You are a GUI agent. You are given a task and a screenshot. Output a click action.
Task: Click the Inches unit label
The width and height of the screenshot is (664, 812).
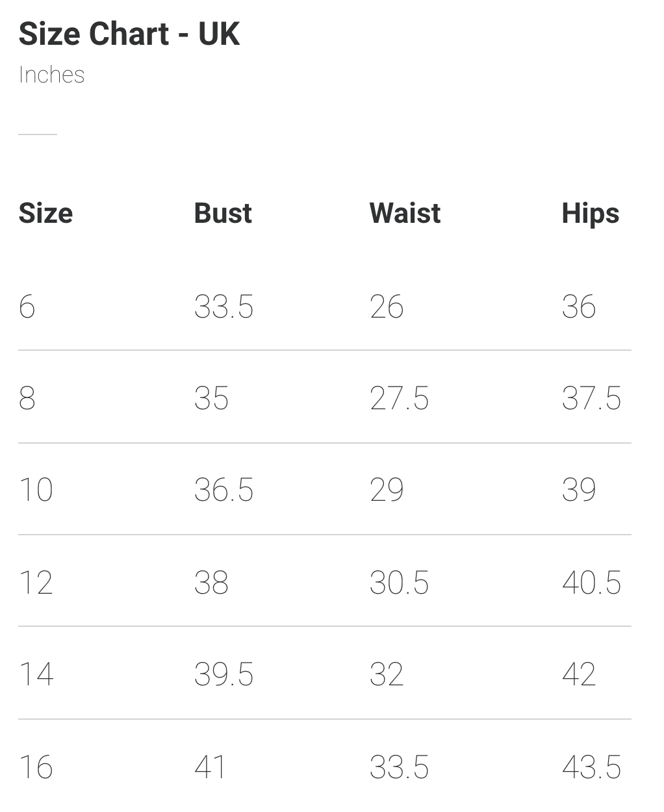coord(51,75)
